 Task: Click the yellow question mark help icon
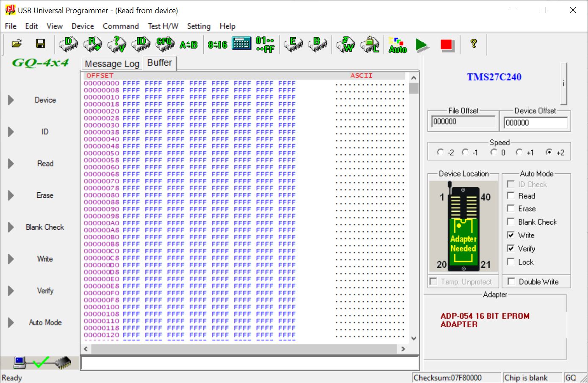pyautogui.click(x=474, y=43)
